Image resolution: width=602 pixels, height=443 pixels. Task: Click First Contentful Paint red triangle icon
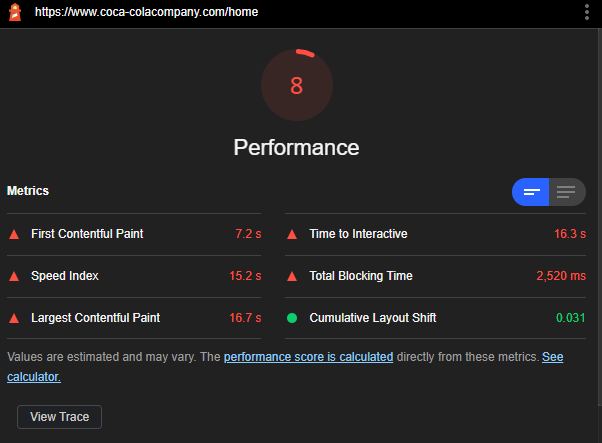pyautogui.click(x=14, y=234)
